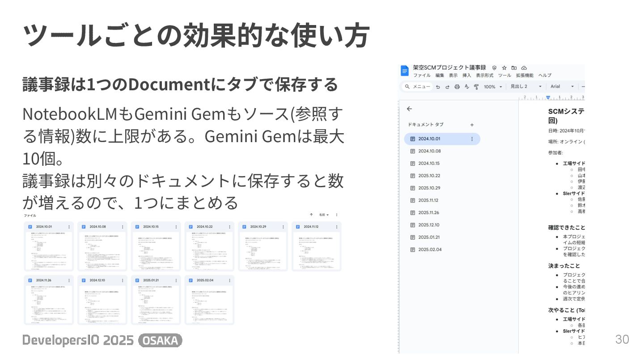Open more actions on the 2024.11.12 file card
Viewport: 644px width, 362px height.
(x=337, y=227)
